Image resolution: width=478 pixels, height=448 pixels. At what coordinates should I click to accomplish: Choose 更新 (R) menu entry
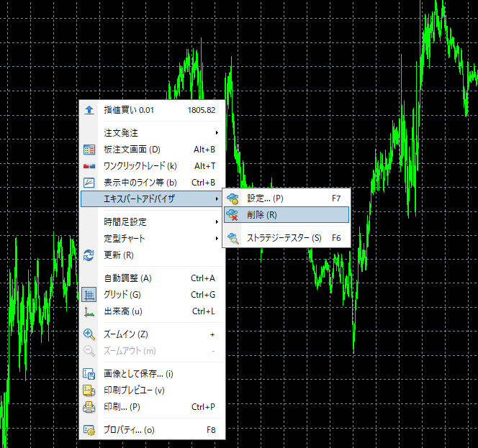click(152, 255)
